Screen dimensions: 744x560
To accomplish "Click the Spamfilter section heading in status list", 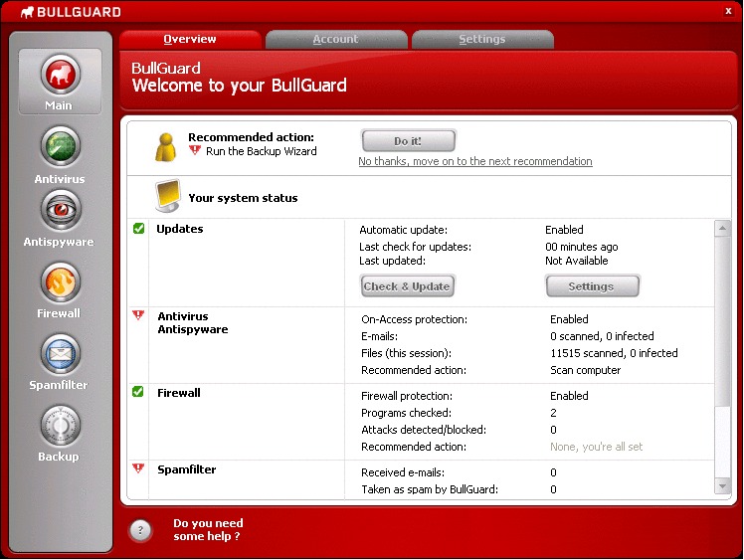I will click(186, 469).
